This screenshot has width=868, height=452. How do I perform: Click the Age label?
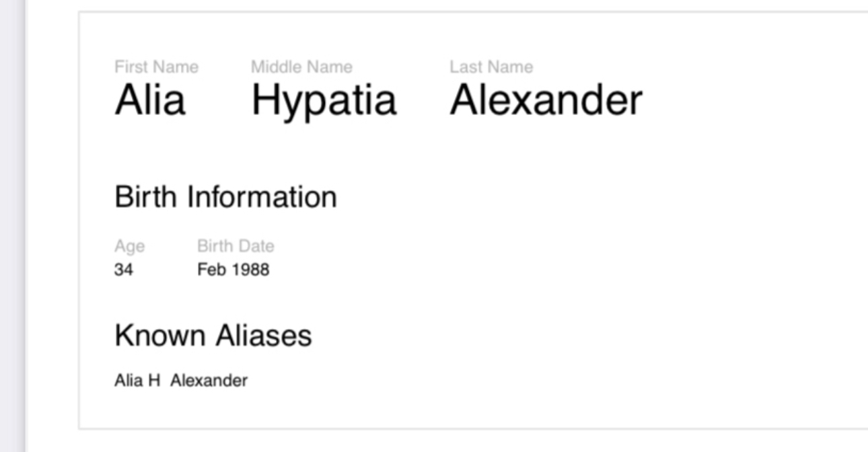pyautogui.click(x=129, y=247)
